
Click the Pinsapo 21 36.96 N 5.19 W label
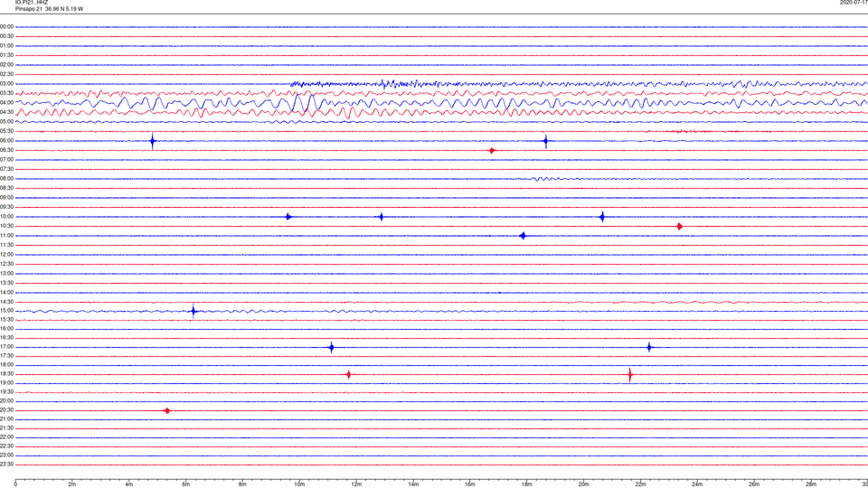[x=49, y=9]
